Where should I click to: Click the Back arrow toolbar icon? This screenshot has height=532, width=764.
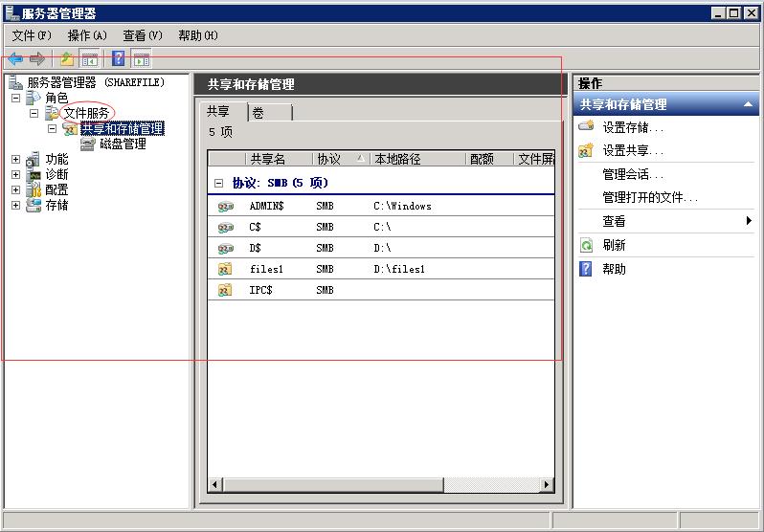tap(15, 59)
